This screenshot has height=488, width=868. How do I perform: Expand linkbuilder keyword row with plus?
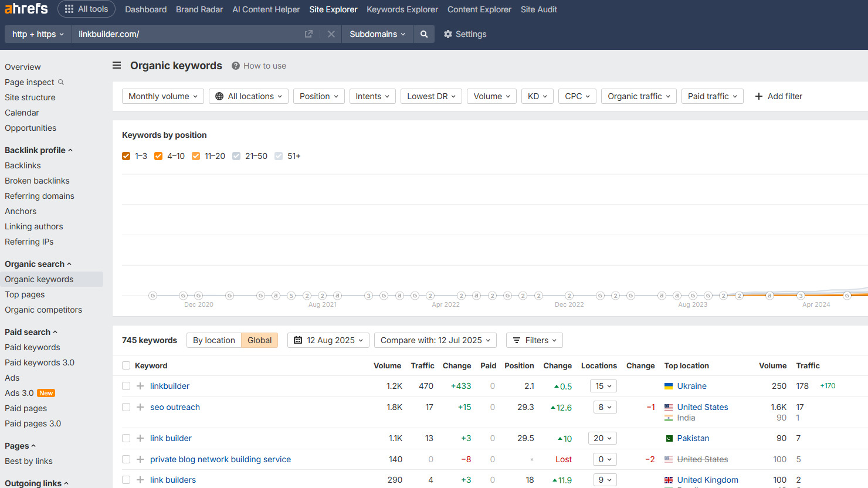coord(140,386)
